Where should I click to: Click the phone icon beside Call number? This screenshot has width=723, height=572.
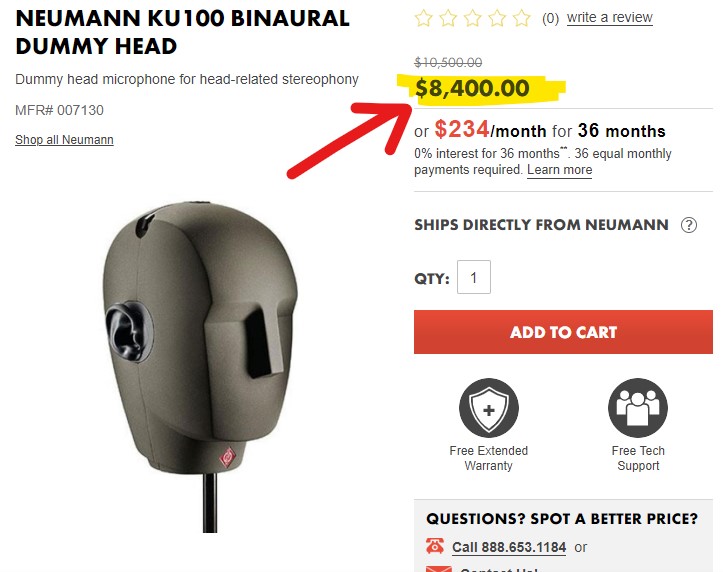435,546
